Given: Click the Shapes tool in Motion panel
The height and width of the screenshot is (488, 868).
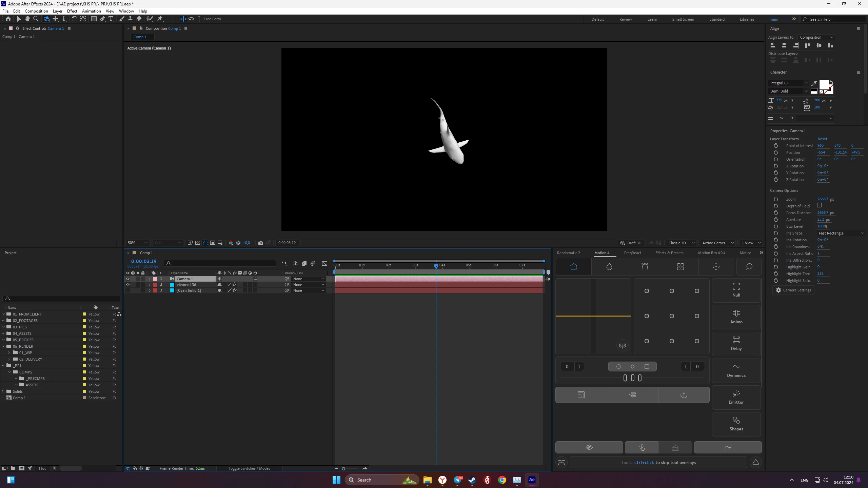Looking at the screenshot, I should pos(736,424).
